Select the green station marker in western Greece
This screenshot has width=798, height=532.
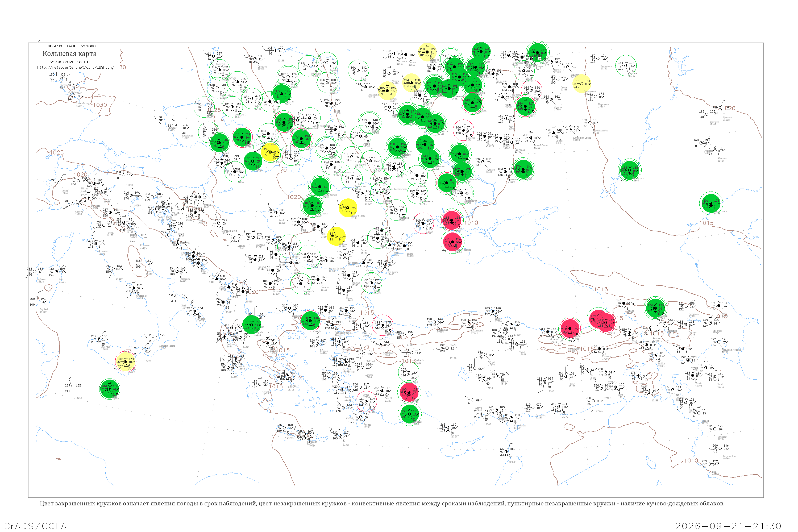252,324
